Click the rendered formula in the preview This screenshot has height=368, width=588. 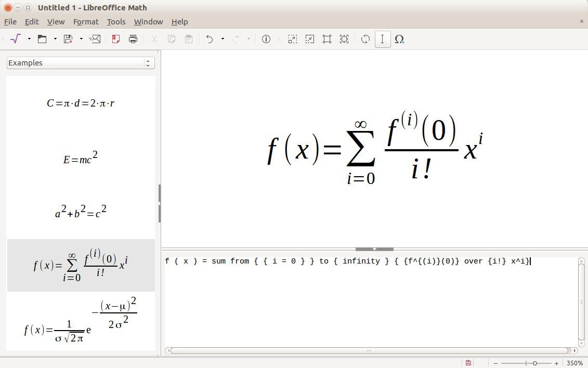(x=375, y=148)
